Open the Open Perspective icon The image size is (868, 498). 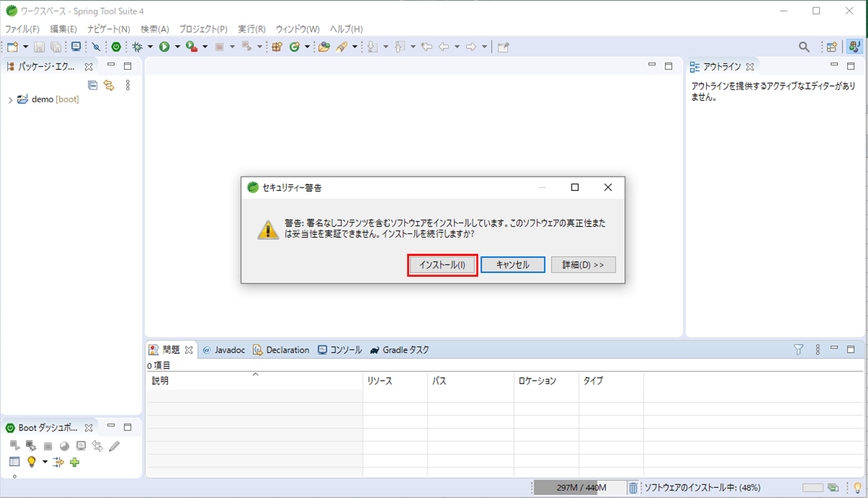point(832,47)
